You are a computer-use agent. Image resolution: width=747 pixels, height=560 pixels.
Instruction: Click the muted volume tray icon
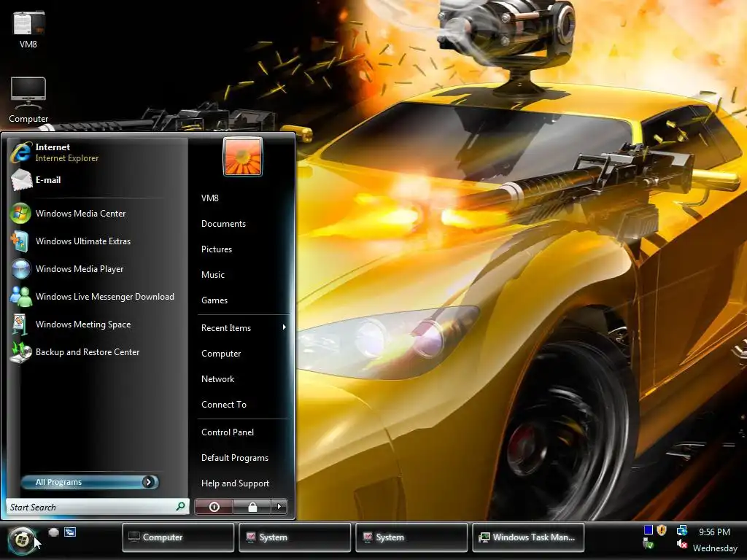click(682, 544)
